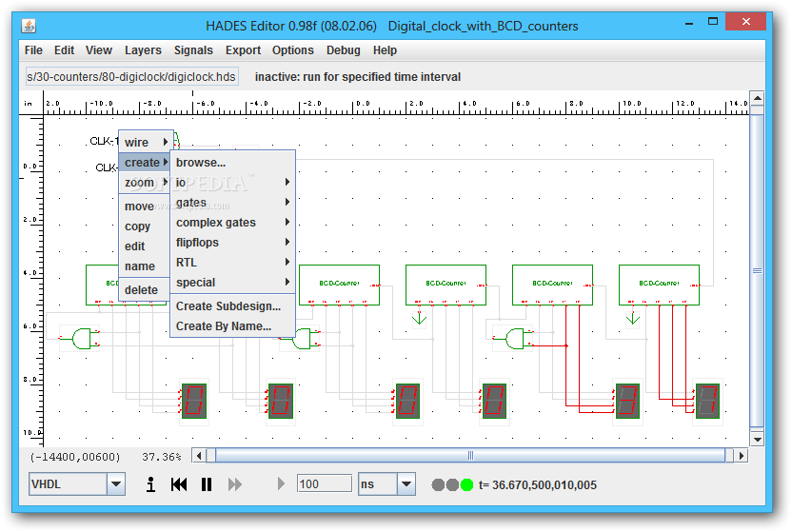The image size is (792, 532).
Task: Click the fast-forward simulation button
Action: (234, 484)
